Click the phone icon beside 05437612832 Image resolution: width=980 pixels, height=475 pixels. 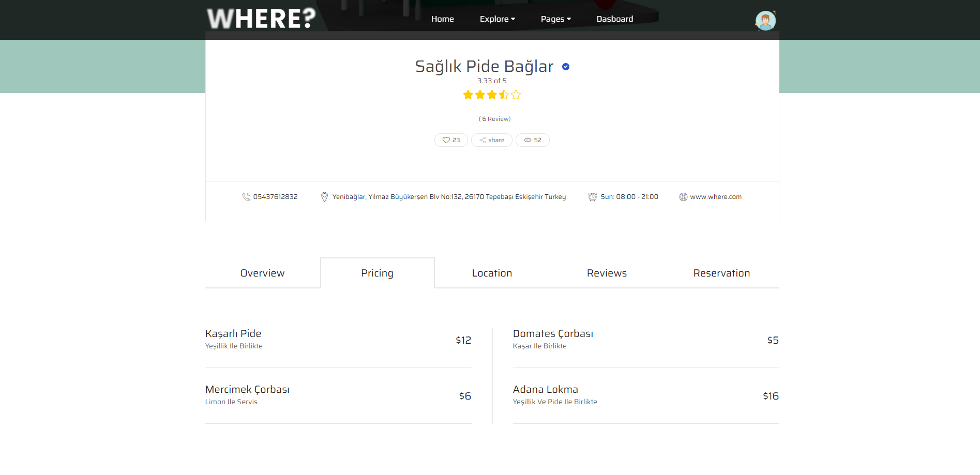[x=246, y=197]
